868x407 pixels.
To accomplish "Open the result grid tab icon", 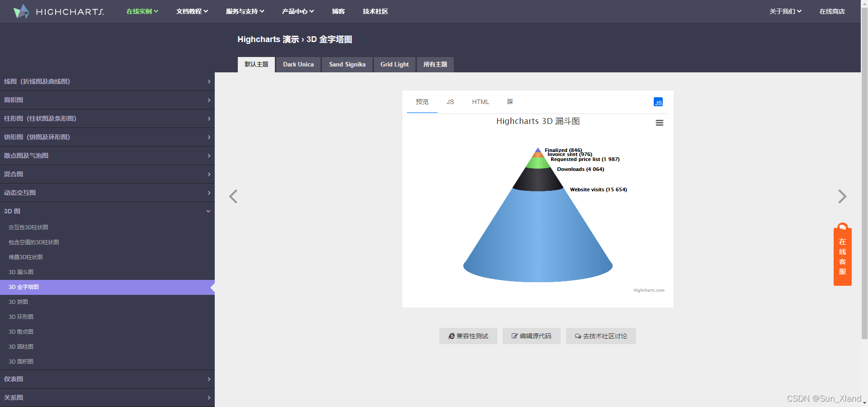I will tap(510, 102).
